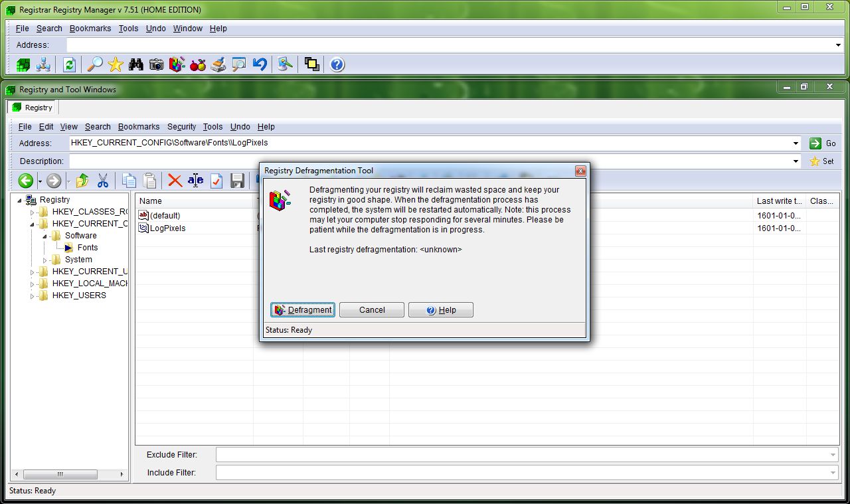850x504 pixels.
Task: Open the Include Filter dropdown arrow
Action: (833, 473)
